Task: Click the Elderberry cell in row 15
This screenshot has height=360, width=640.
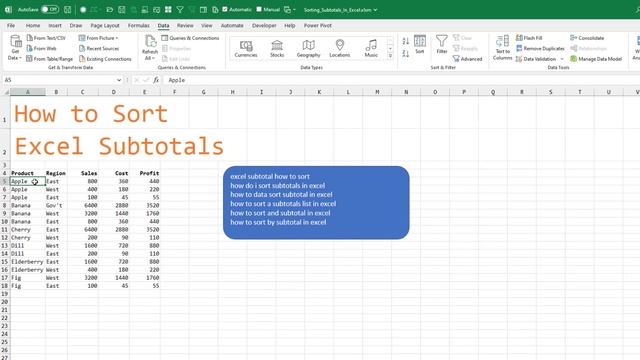Action: coord(28,262)
